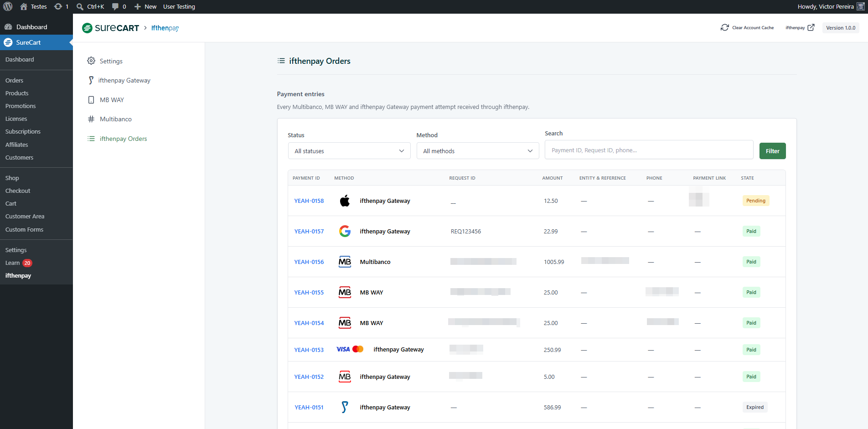Click the MB WAY phone icon

pyautogui.click(x=91, y=100)
